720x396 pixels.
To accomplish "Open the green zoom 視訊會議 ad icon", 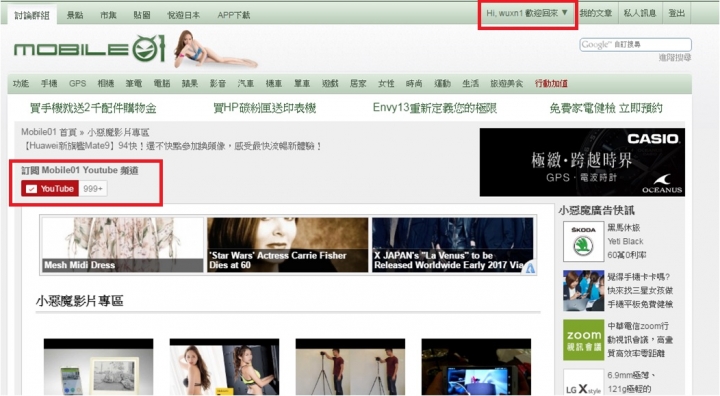I will click(x=583, y=340).
